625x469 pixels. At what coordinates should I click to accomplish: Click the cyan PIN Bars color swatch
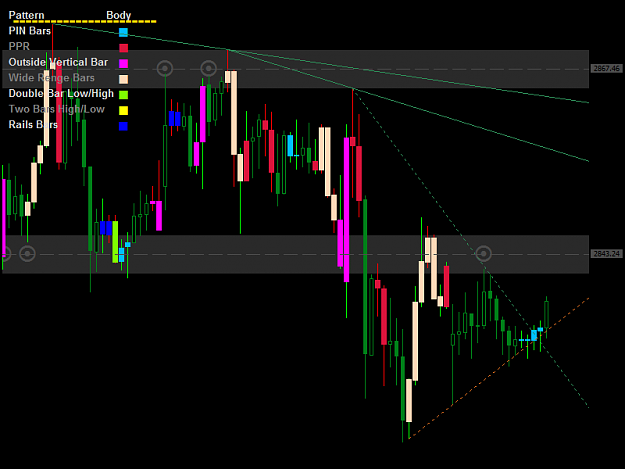click(124, 32)
